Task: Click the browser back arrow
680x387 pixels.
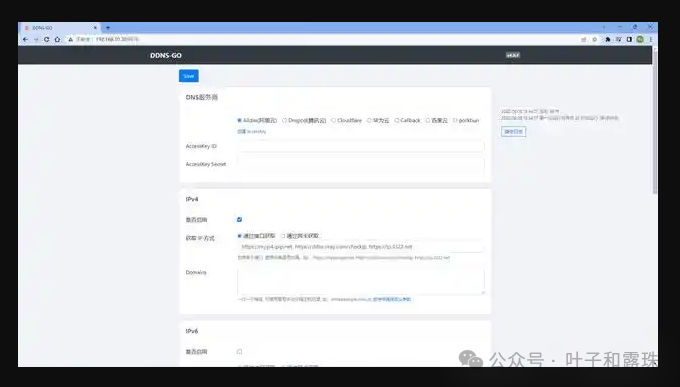Action: [x=26, y=39]
